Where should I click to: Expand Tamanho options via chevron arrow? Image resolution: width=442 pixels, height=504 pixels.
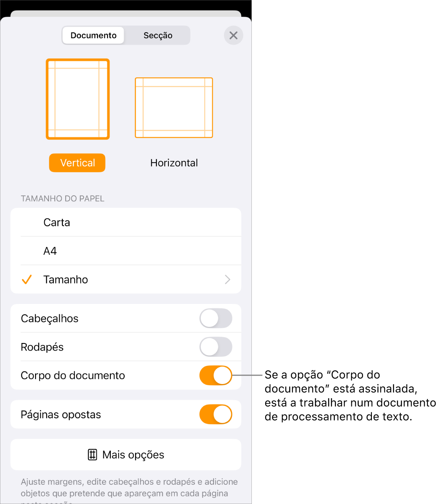228,279
